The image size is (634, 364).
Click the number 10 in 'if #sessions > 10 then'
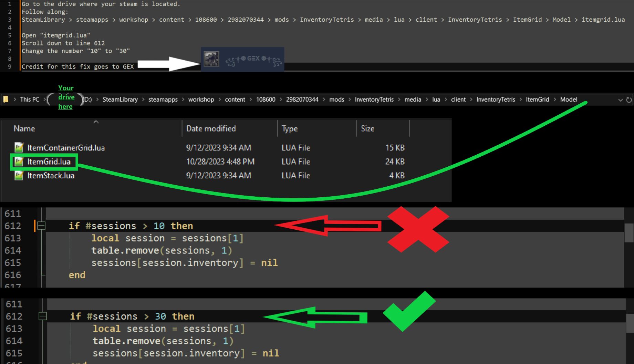[x=159, y=226]
